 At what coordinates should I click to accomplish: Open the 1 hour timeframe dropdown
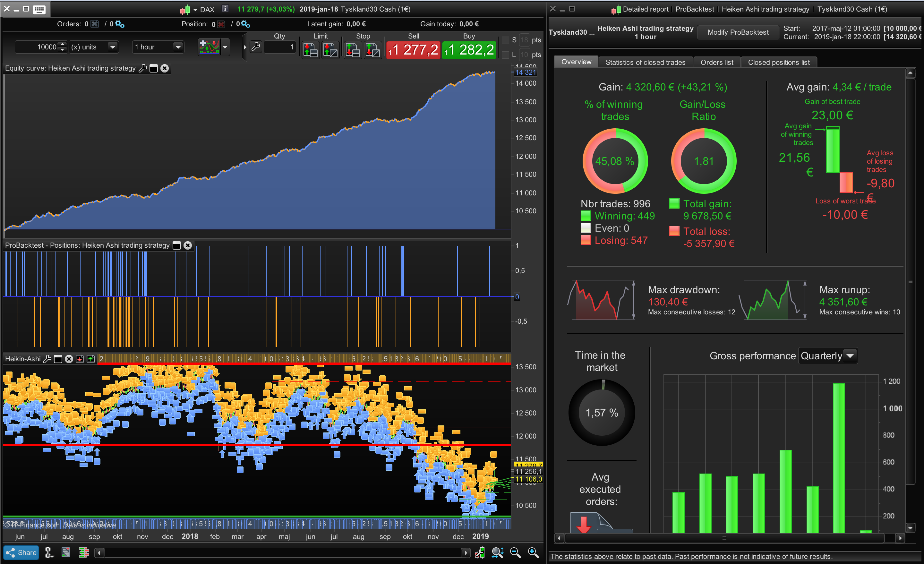(x=178, y=47)
